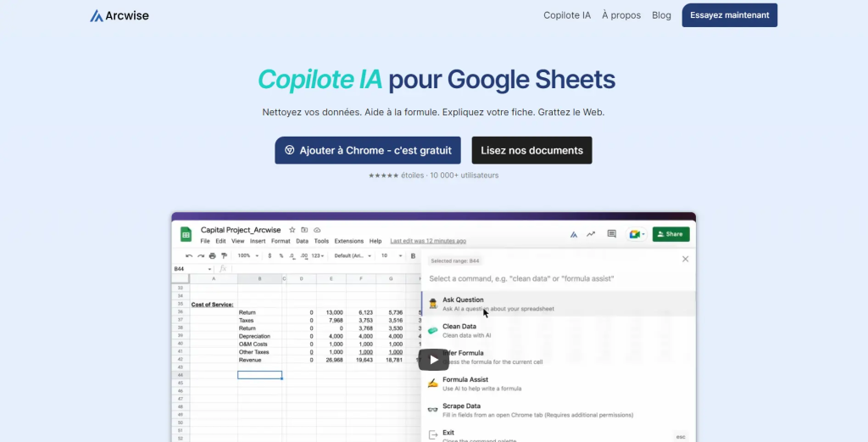Image resolution: width=868 pixels, height=442 pixels.
Task: Open the comments history icon
Action: (x=612, y=234)
